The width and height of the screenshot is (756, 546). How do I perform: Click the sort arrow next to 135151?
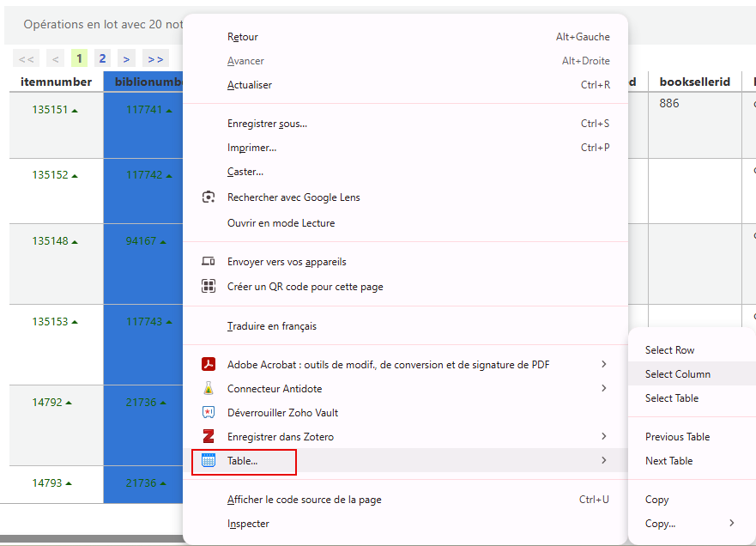[75, 111]
